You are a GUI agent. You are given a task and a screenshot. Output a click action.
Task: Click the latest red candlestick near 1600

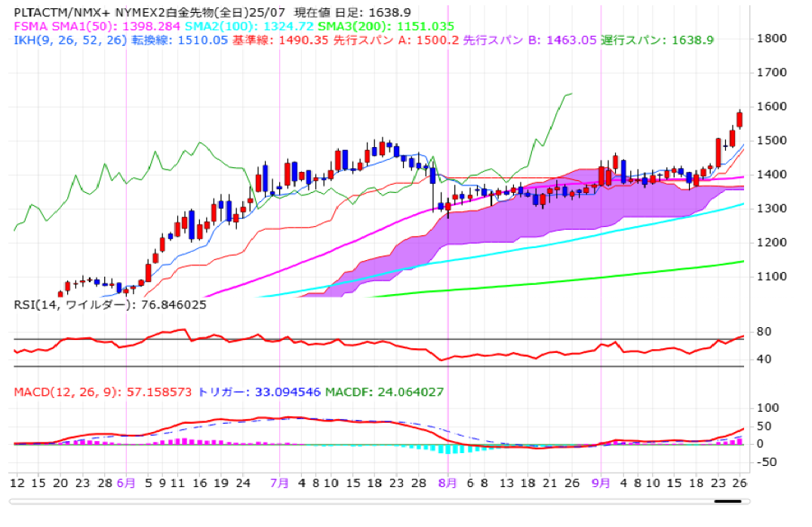point(740,119)
